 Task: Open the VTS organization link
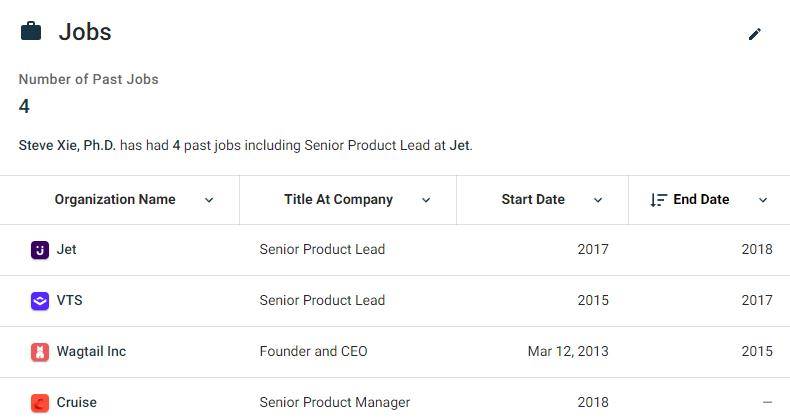[x=70, y=300]
